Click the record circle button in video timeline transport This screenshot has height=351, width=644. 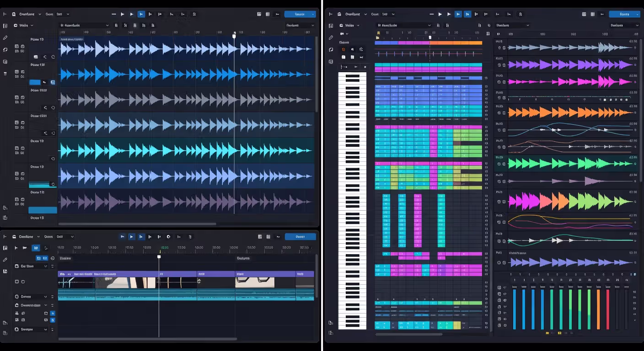click(x=168, y=237)
